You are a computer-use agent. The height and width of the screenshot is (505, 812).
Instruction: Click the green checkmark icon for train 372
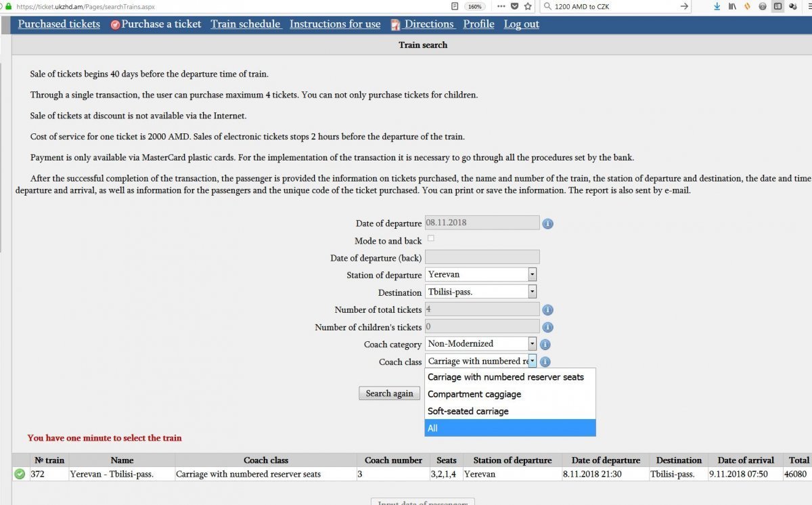(20, 475)
